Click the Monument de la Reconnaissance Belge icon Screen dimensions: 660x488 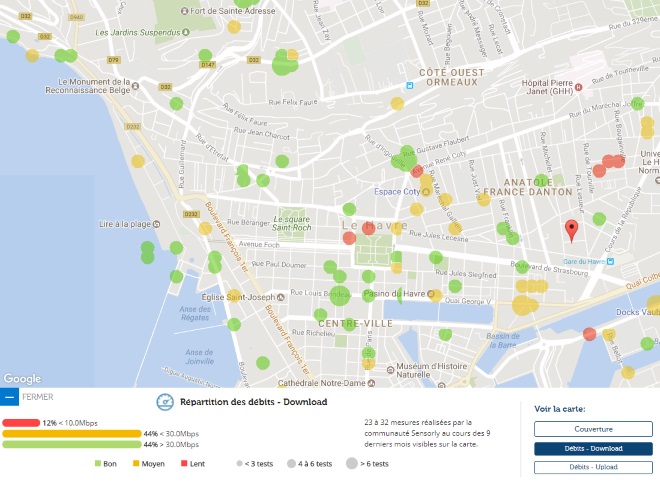pyautogui.click(x=136, y=86)
